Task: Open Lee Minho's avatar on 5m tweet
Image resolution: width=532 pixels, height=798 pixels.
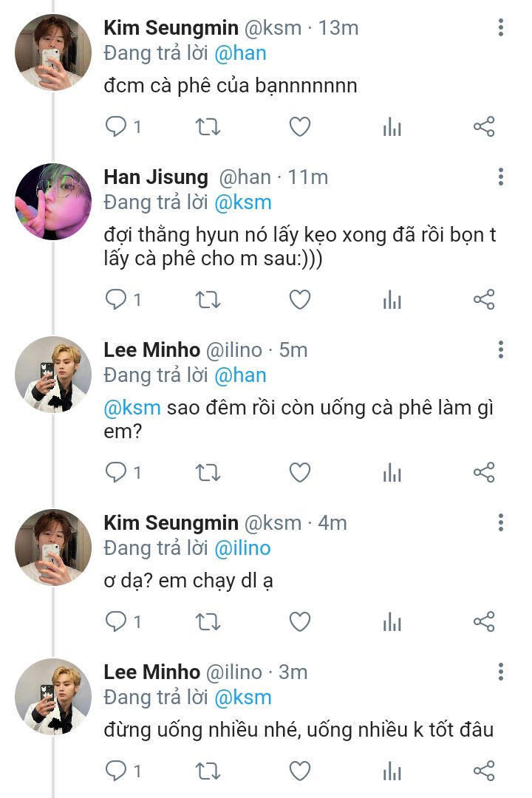Action: pos(53,374)
